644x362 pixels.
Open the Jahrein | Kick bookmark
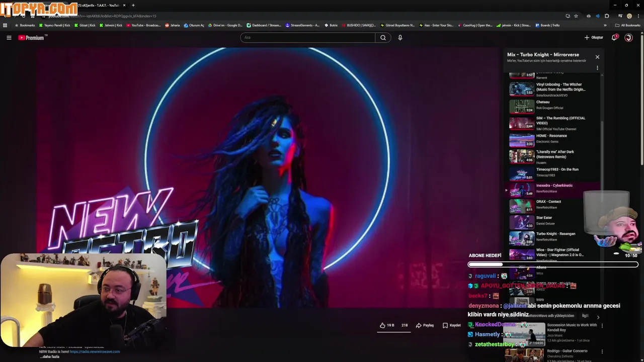point(111,25)
